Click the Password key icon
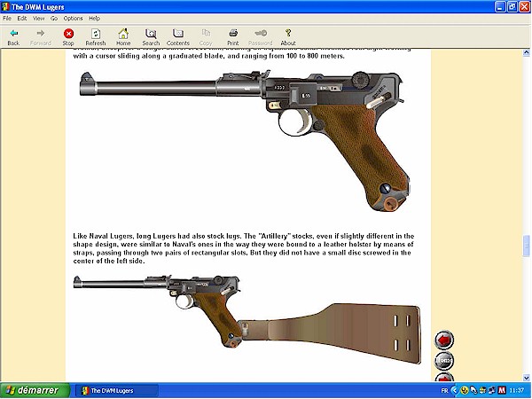Viewport: 532px width, 399px height. click(x=260, y=36)
